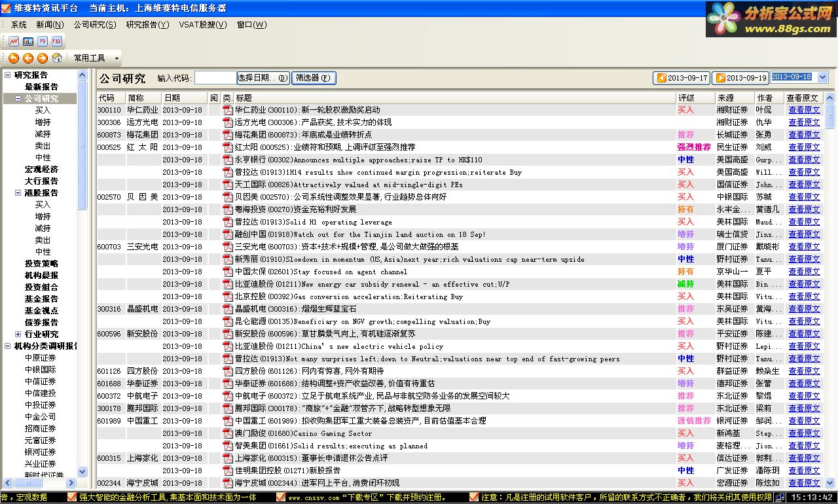Open 查看原文 link for 梅花集团 row
The image size is (838, 504).
point(804,135)
